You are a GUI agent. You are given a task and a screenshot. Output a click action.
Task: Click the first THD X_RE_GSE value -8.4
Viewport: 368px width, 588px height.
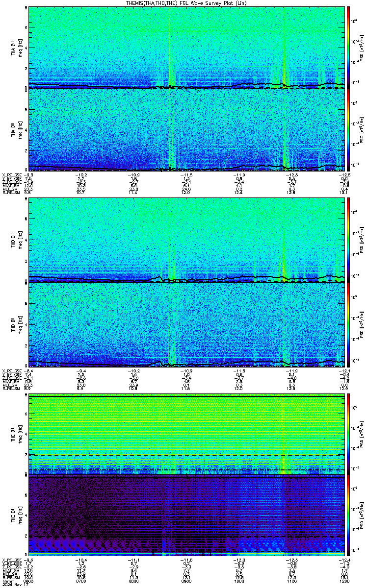(28, 370)
